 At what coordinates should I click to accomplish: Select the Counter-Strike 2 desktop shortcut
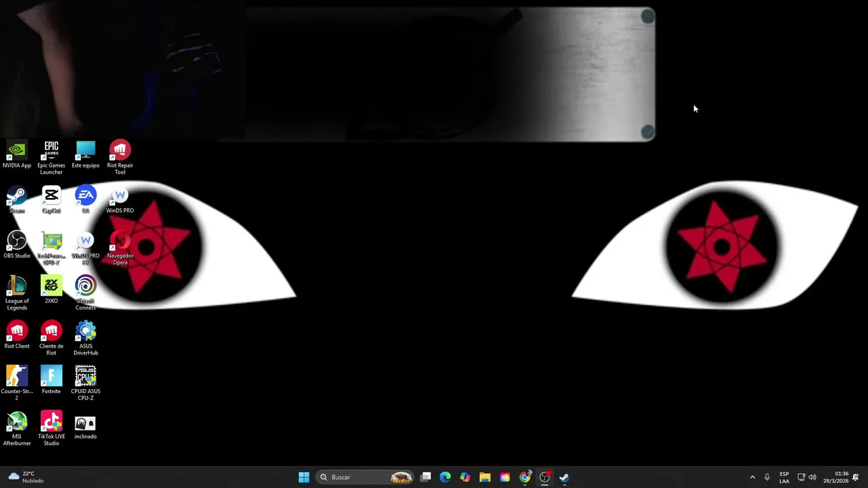(x=17, y=384)
